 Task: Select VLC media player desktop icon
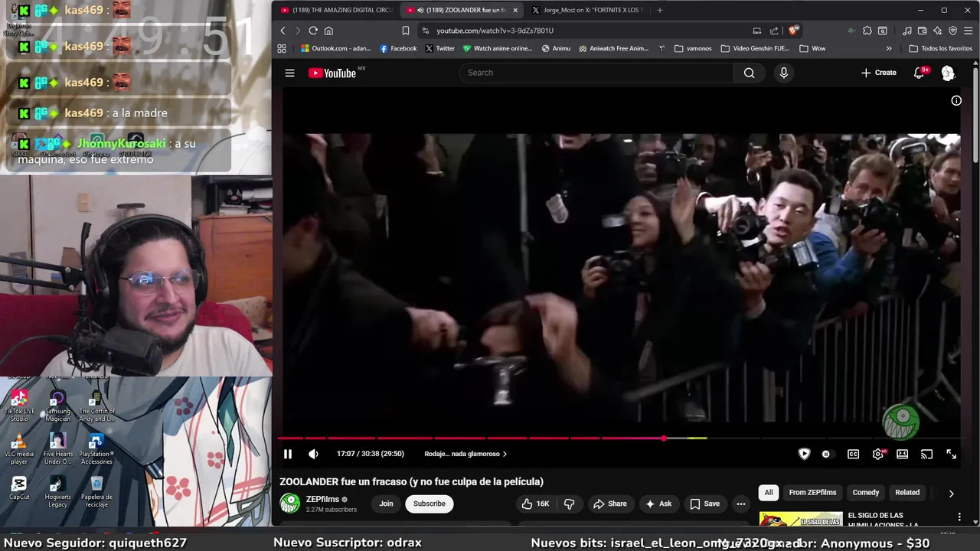coord(19,450)
